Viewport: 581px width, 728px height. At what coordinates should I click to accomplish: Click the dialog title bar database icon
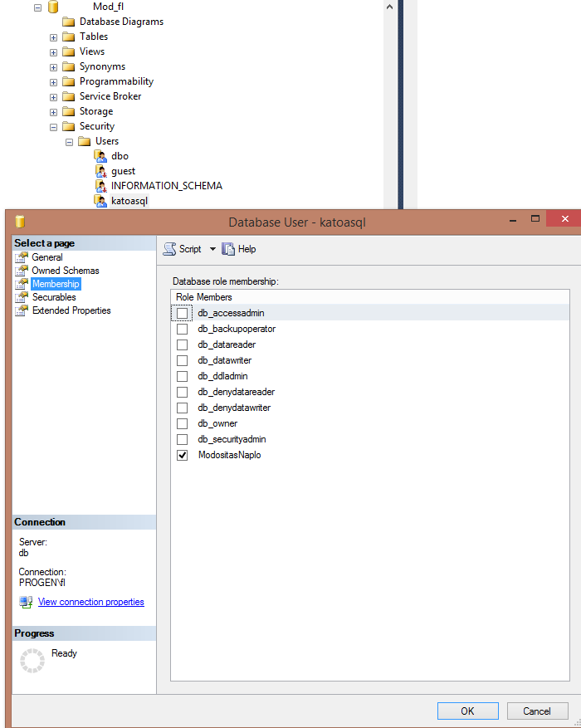tap(20, 222)
